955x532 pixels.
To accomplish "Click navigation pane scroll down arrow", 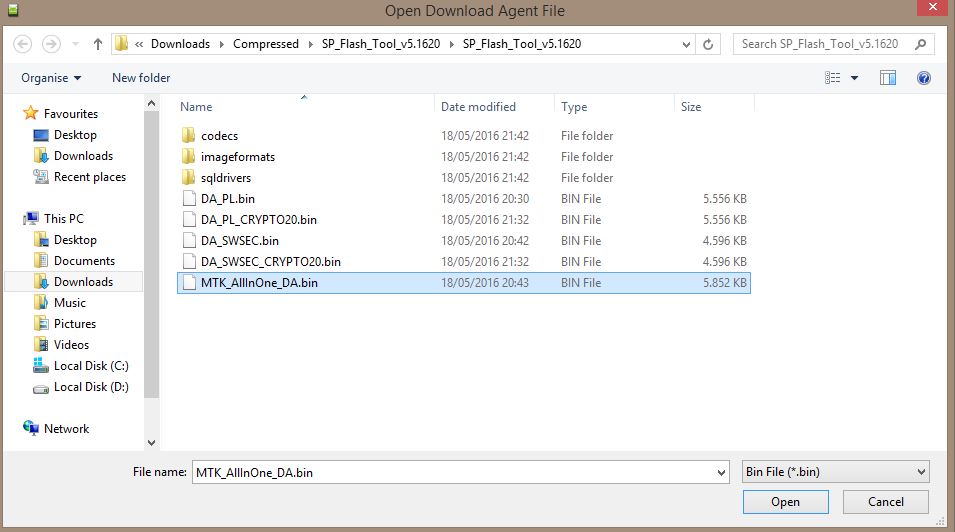I will 152,443.
